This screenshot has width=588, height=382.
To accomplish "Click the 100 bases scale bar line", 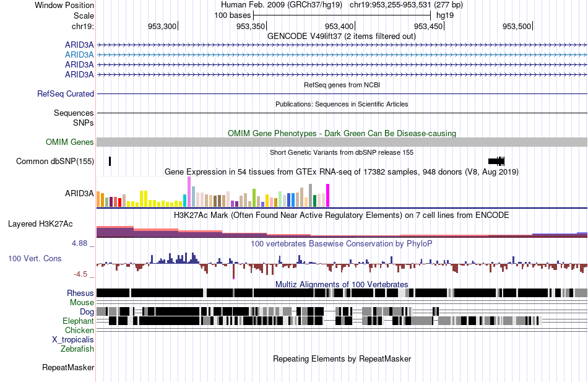I will pos(342,15).
